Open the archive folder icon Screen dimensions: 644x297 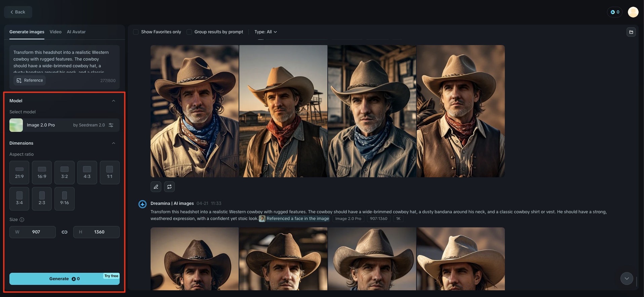click(631, 32)
